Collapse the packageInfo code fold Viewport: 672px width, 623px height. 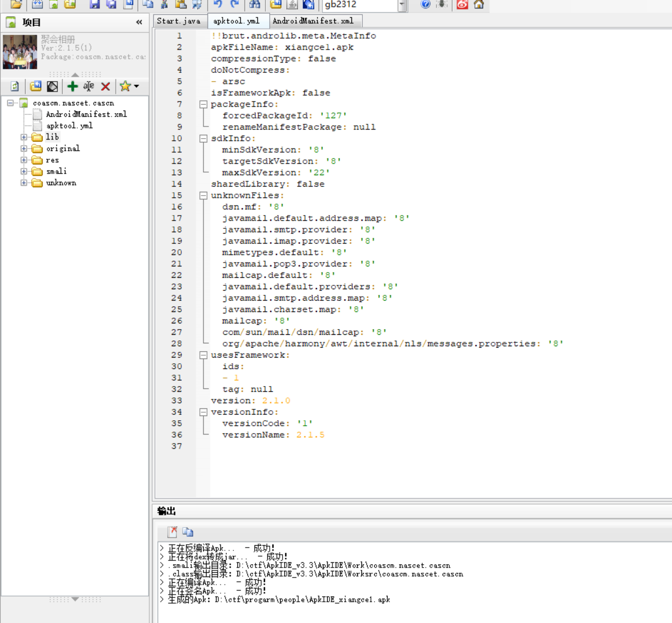203,104
